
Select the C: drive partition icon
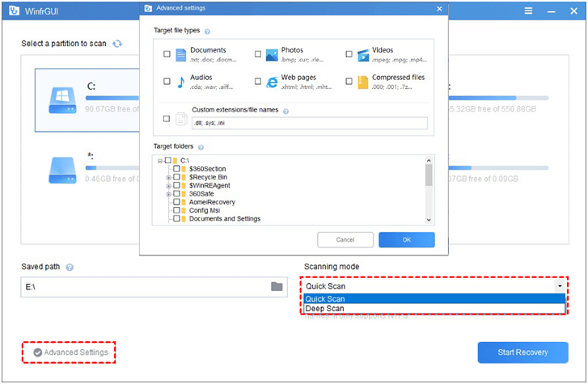point(62,98)
